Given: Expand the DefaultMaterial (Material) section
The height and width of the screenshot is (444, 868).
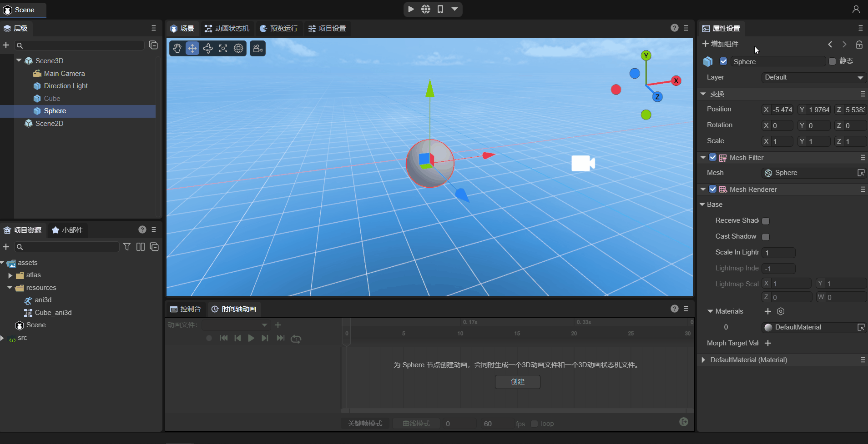Looking at the screenshot, I should point(703,360).
